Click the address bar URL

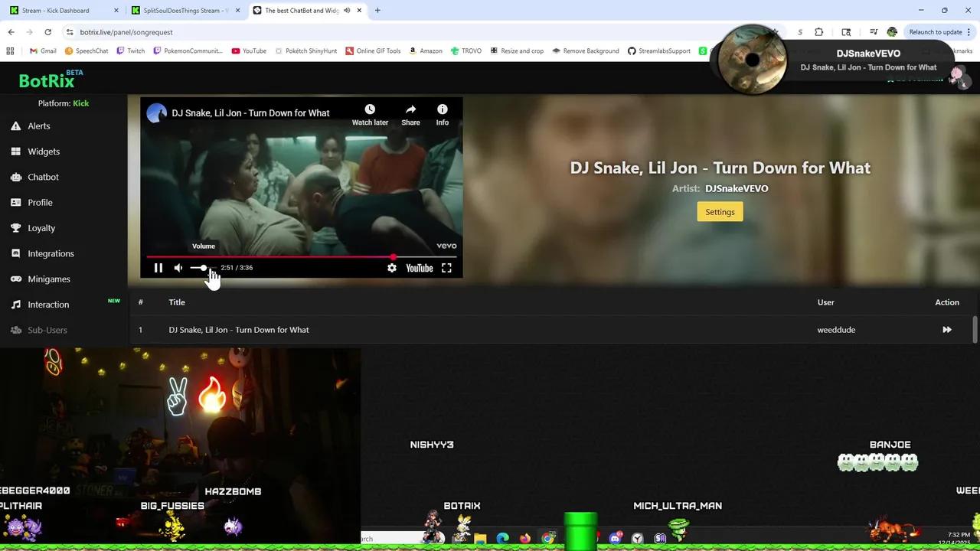[x=126, y=32]
